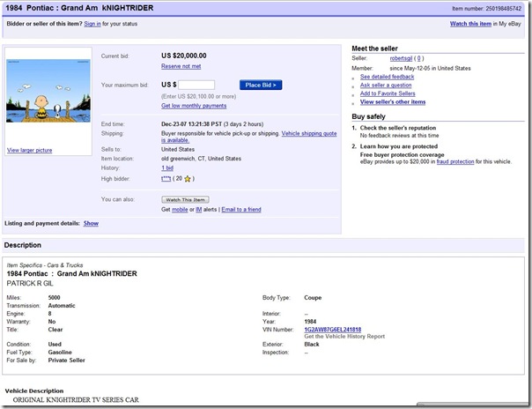Open the Charlie Brown listing thumbnail
532x409 pixels.
point(48,91)
